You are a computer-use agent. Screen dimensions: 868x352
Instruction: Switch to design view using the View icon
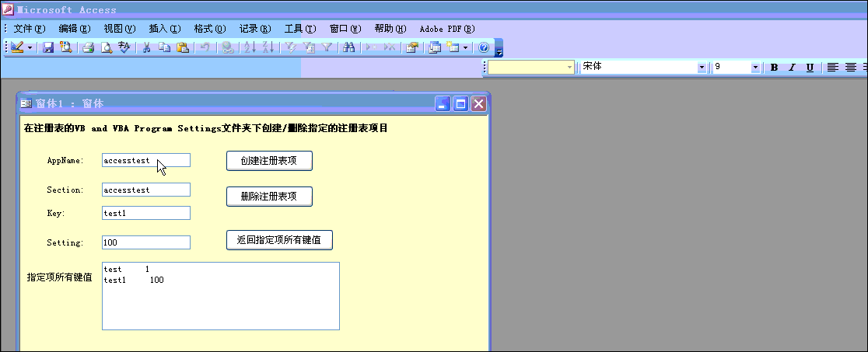16,47
